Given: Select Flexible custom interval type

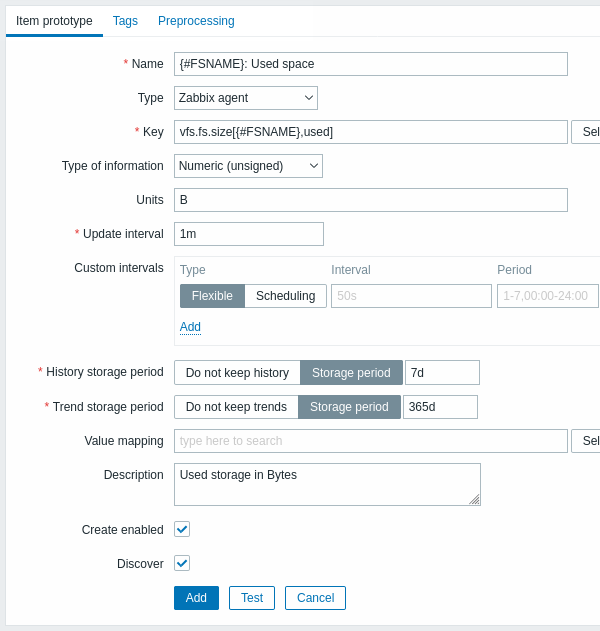Looking at the screenshot, I should pos(212,296).
